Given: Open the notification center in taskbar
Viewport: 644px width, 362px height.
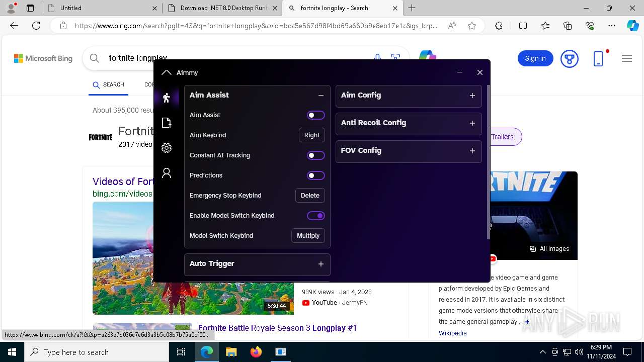Looking at the screenshot, I should pyautogui.click(x=627, y=352).
